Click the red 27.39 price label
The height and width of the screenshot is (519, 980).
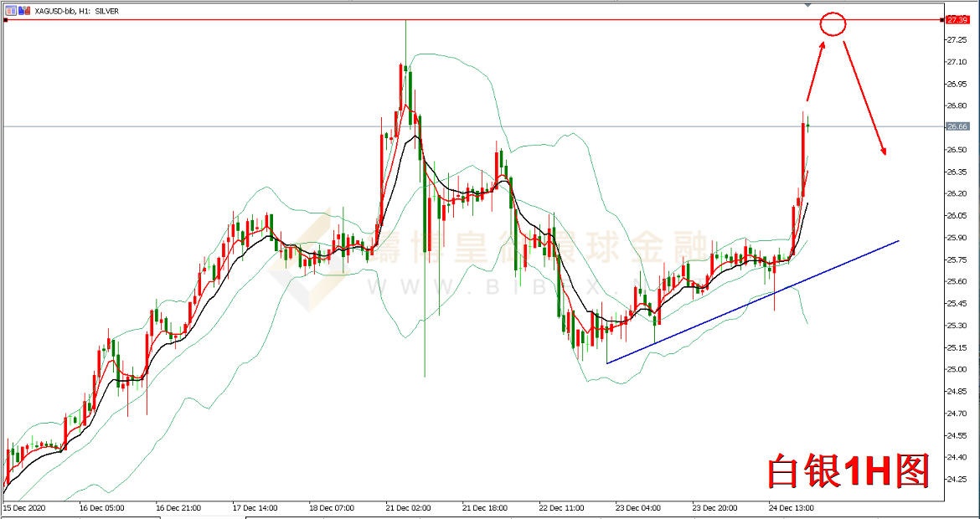coord(957,19)
